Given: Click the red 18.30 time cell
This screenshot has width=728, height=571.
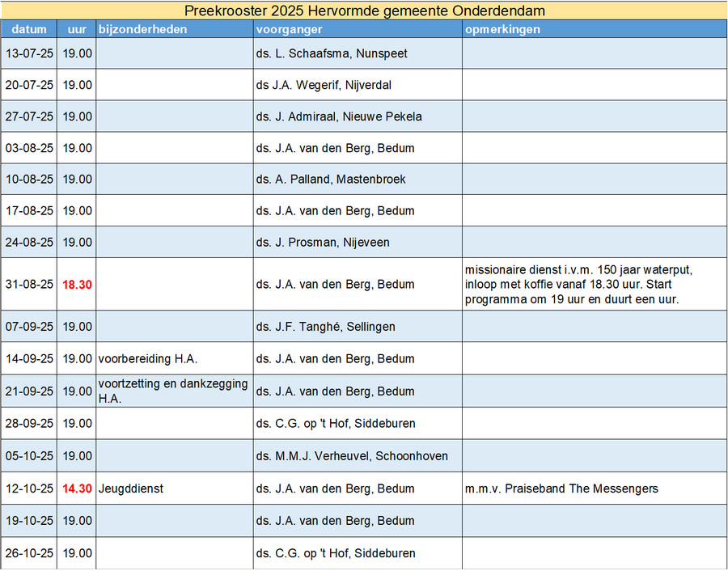Looking at the screenshot, I should tap(77, 284).
